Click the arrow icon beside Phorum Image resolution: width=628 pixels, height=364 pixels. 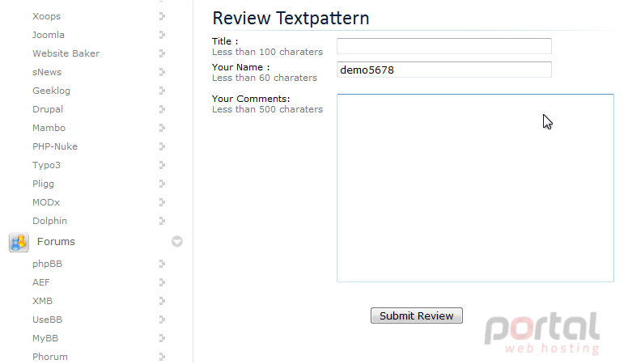click(x=162, y=357)
